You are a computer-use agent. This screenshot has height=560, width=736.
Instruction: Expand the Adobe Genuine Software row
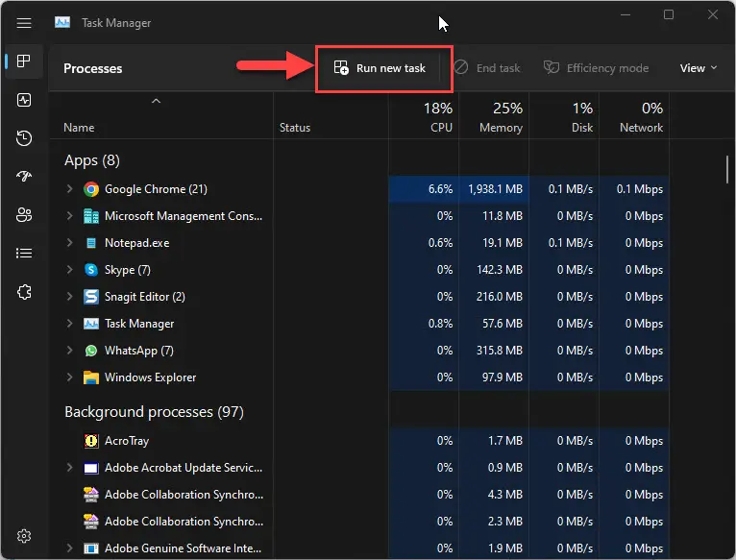click(x=69, y=548)
